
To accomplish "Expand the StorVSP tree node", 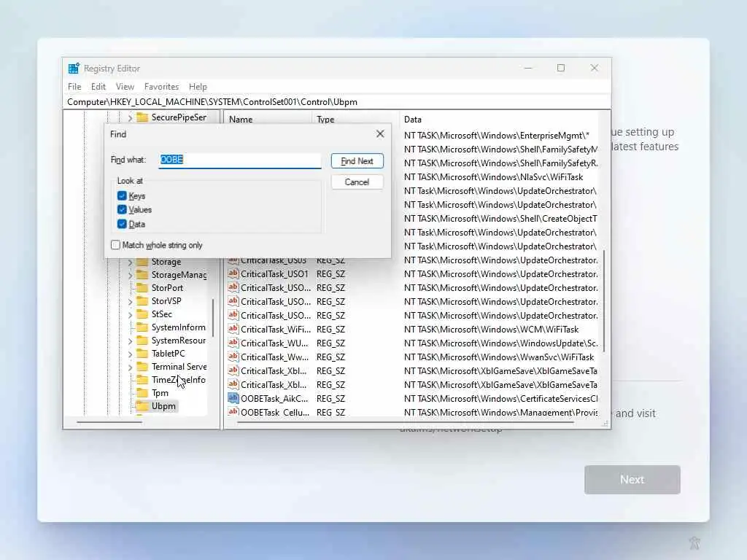I will [x=130, y=301].
